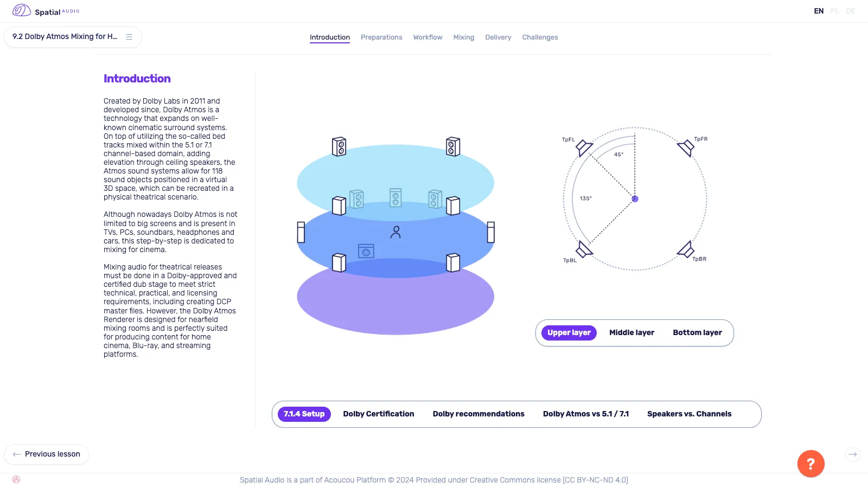Image resolution: width=868 pixels, height=488 pixels.
Task: Open the Workflow tab
Action: 427,37
